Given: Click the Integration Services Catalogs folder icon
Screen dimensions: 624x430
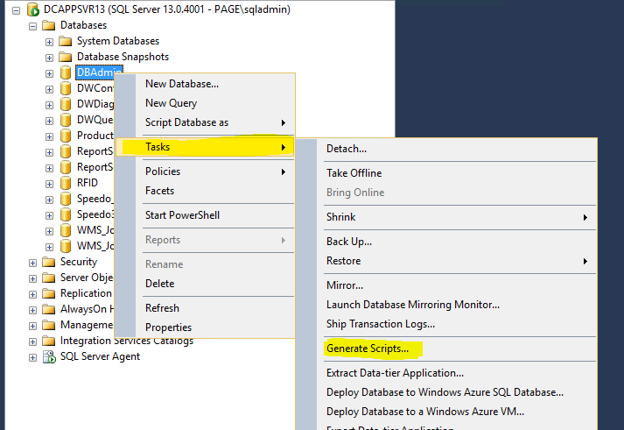Looking at the screenshot, I should [x=49, y=341].
